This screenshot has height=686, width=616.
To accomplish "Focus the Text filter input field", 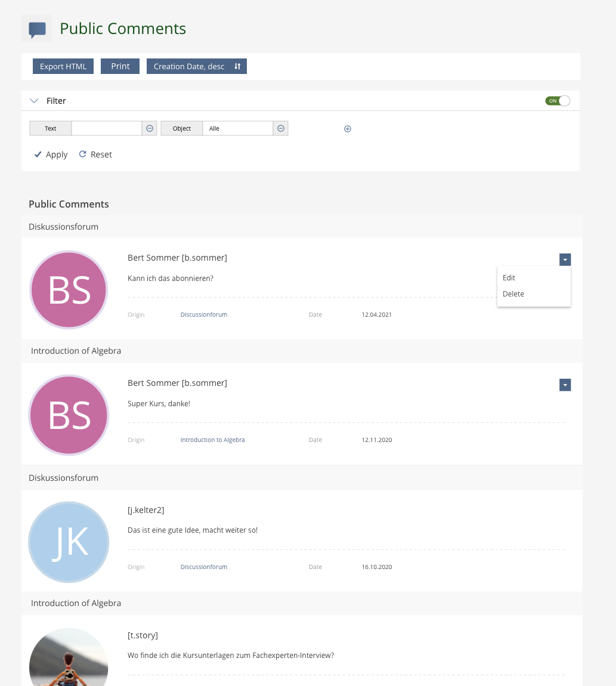I will pos(106,128).
